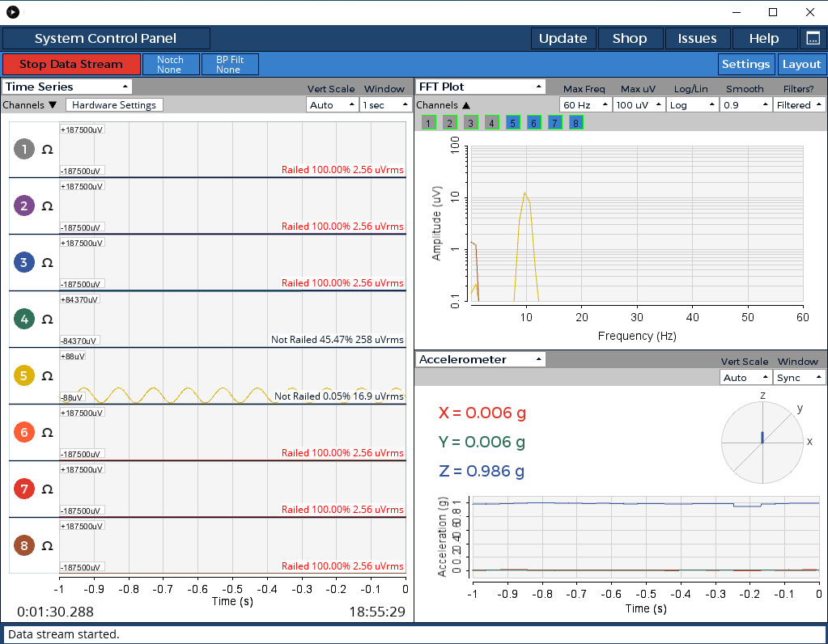Open the console window icon beside Help
Viewport: 828px width, 644px height.
(813, 38)
